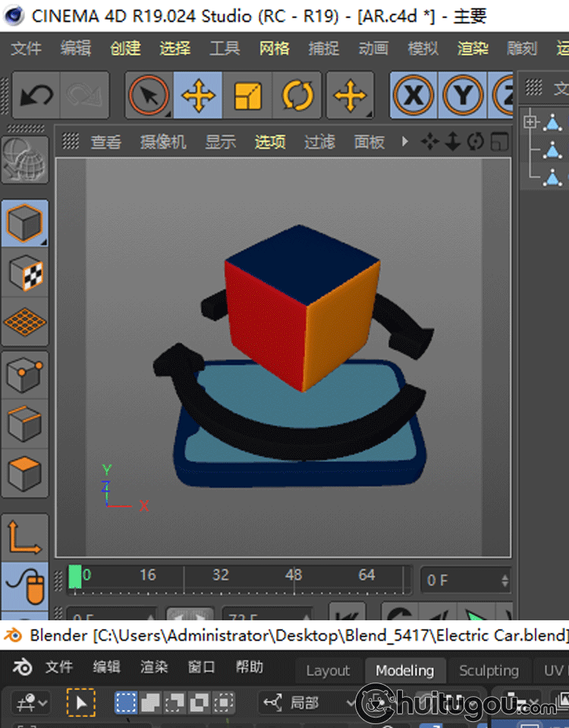Viewport: 569px width, 728px height.
Task: Open viewport 过滤 menu
Action: [319, 142]
